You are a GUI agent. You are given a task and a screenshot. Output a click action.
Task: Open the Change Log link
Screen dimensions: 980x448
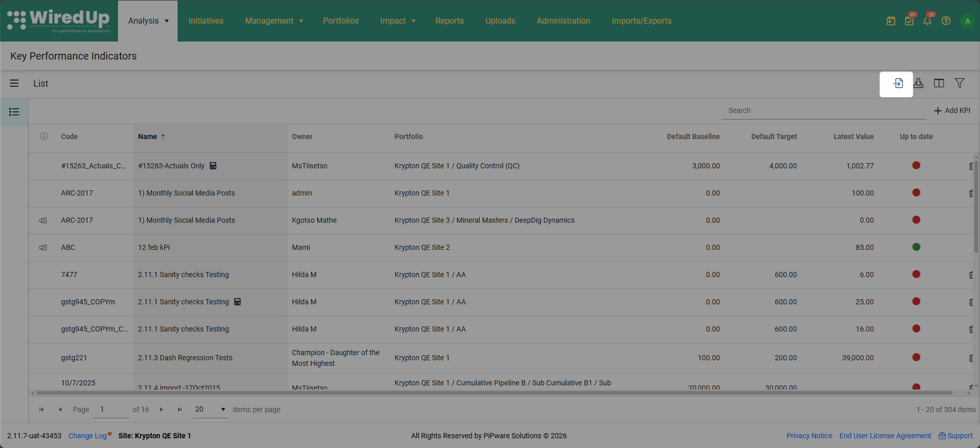88,436
